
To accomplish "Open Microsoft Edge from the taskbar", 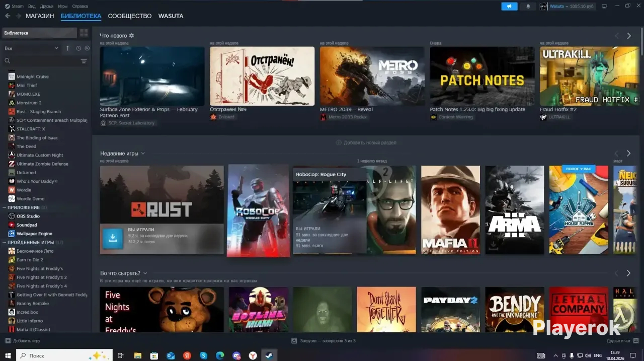I will [x=220, y=355].
